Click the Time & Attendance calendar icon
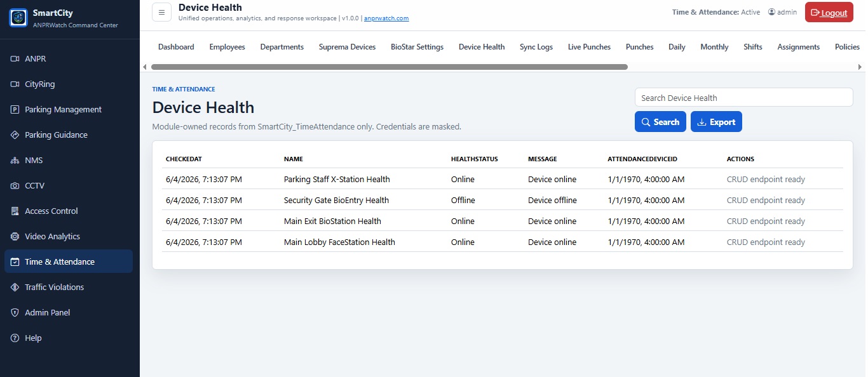Viewport: 868px width, 377px height. coord(15,261)
